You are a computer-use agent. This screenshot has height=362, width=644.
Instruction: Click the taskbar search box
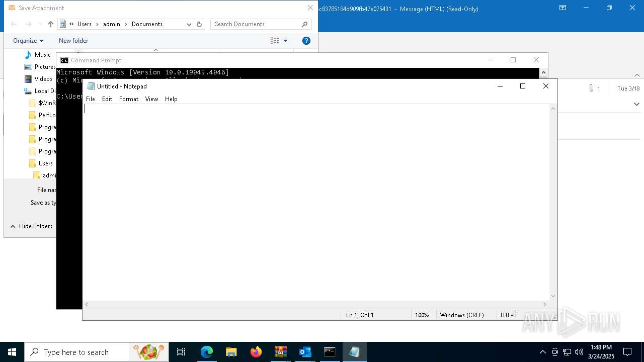97,352
